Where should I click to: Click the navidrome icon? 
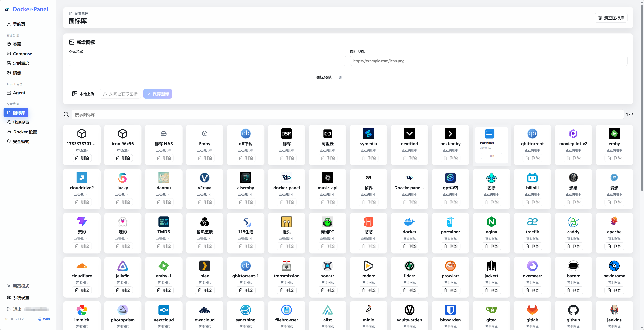click(x=614, y=266)
